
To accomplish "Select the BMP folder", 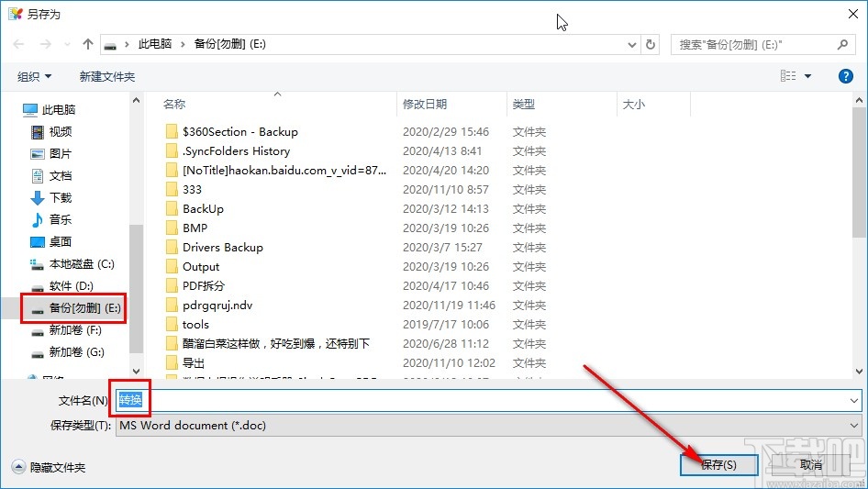I will tap(195, 228).
